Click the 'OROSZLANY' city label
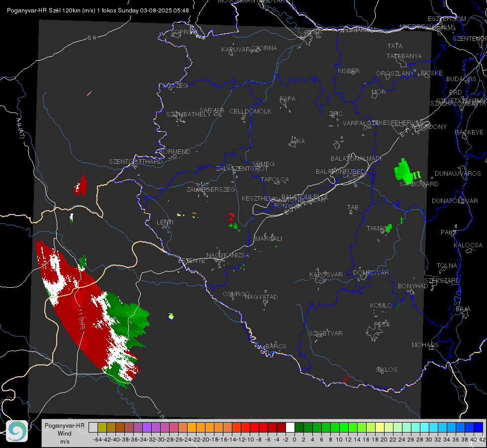The height and width of the screenshot is (448, 487). pyautogui.click(x=395, y=74)
